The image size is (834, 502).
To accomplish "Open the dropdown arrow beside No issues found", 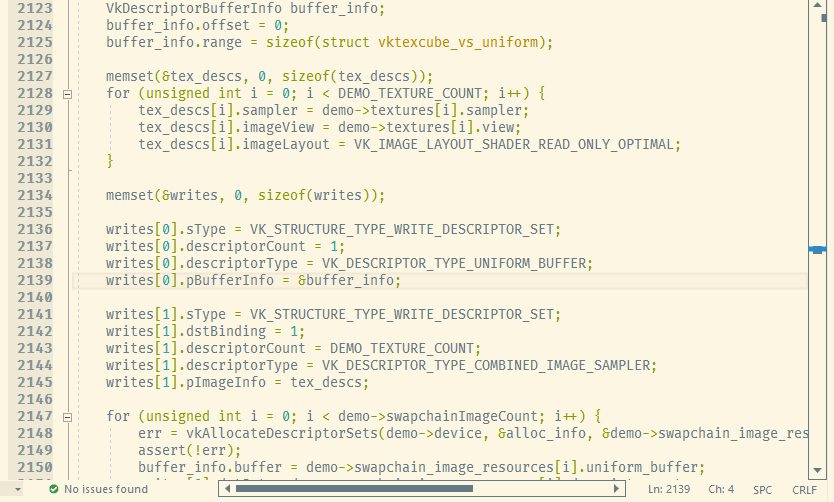I will coord(18,489).
